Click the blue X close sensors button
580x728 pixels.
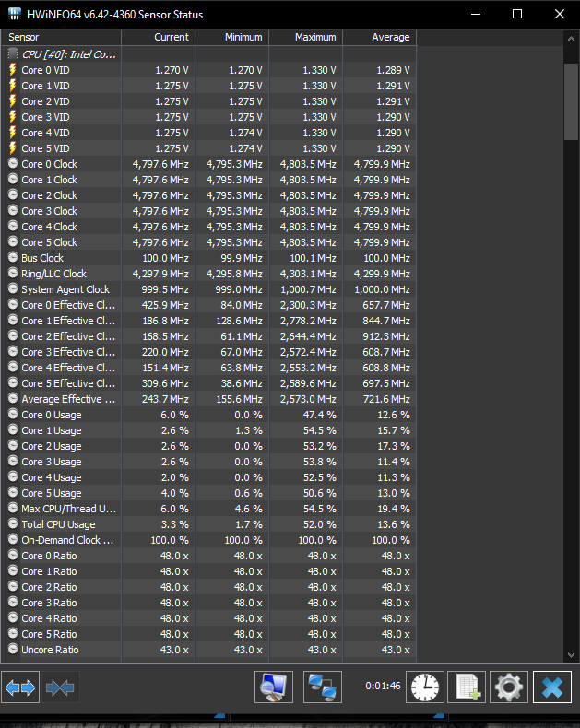[552, 687]
